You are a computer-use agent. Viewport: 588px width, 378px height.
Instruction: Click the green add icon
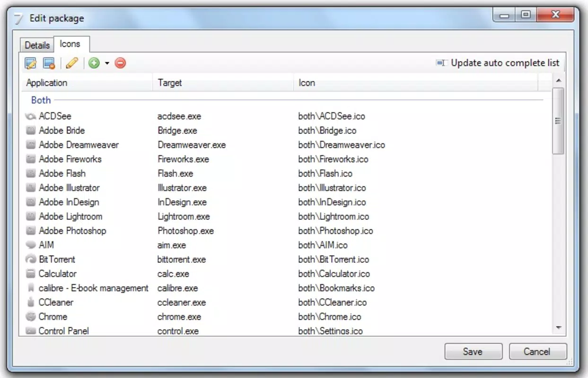click(x=94, y=63)
